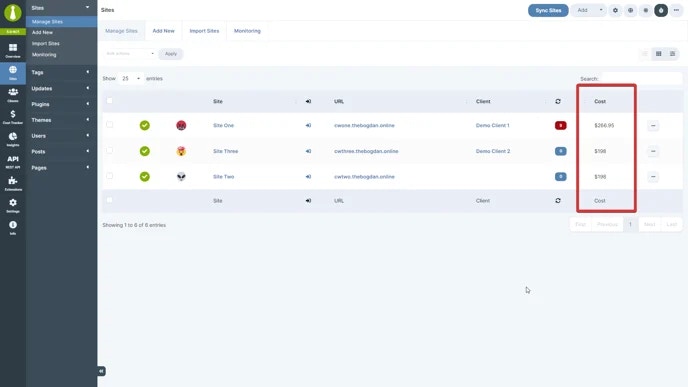Sort by the sync column header icon
This screenshot has width=688, height=387.
click(x=558, y=101)
